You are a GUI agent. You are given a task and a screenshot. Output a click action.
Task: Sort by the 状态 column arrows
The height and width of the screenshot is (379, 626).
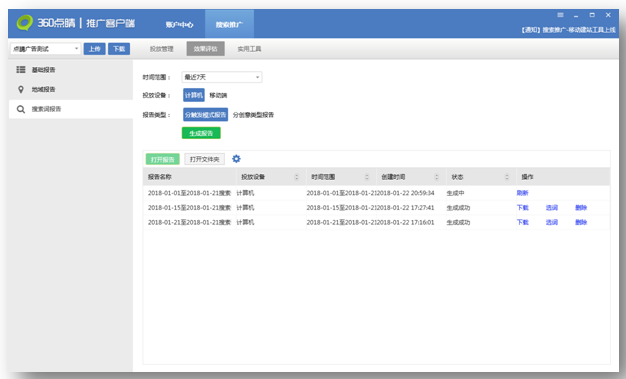pos(507,177)
